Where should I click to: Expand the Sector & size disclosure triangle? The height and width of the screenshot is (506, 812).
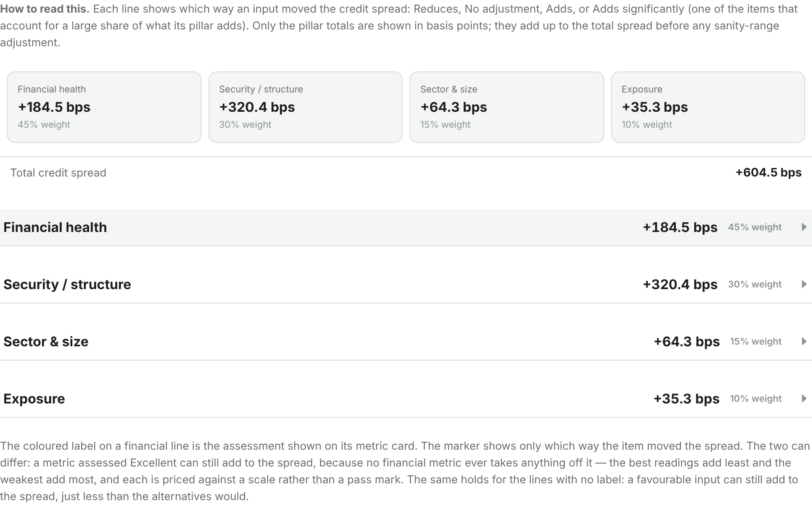[804, 342]
